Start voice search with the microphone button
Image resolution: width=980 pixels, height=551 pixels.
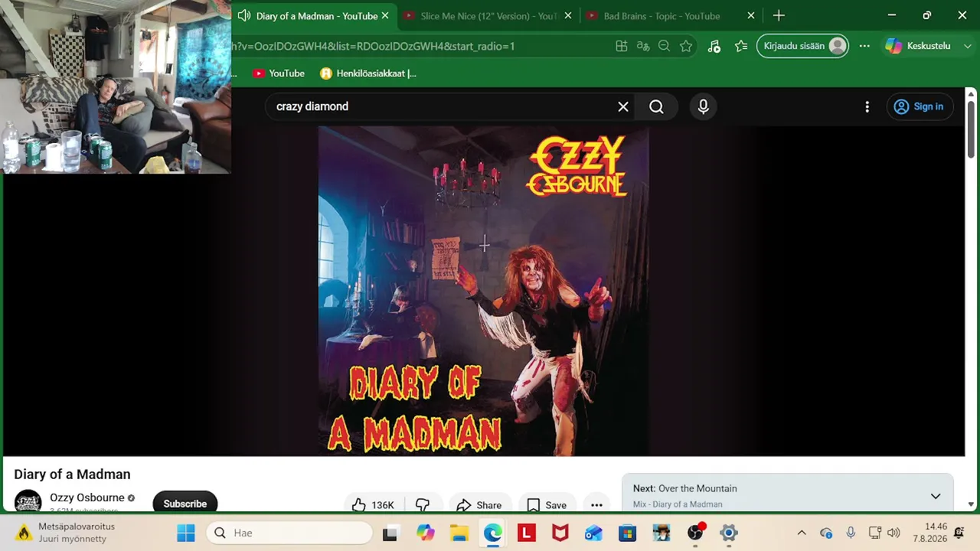click(x=704, y=106)
